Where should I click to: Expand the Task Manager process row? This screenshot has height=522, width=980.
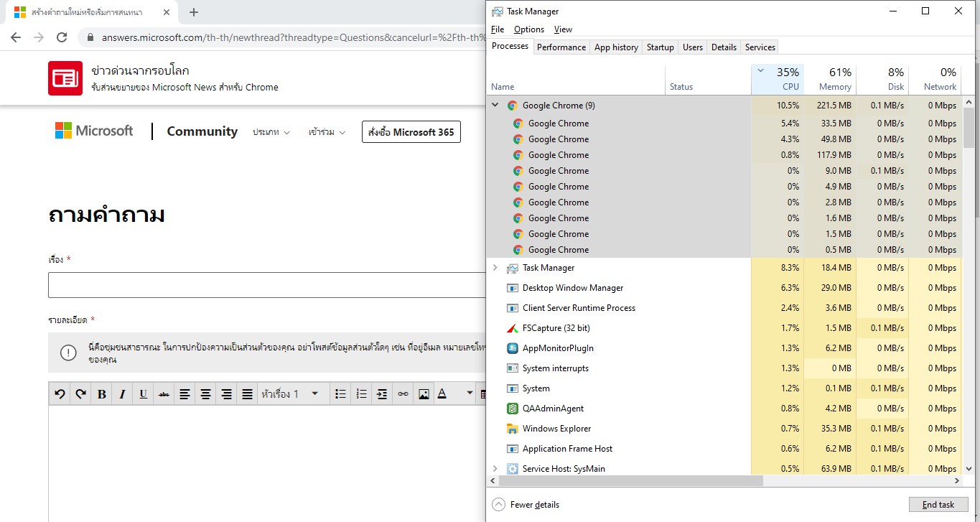[495, 268]
